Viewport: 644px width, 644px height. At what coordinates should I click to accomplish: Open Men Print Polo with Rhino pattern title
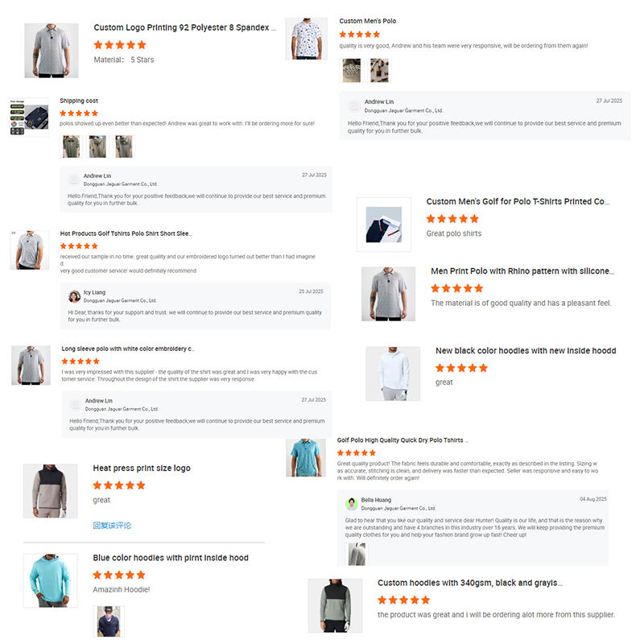[522, 271]
